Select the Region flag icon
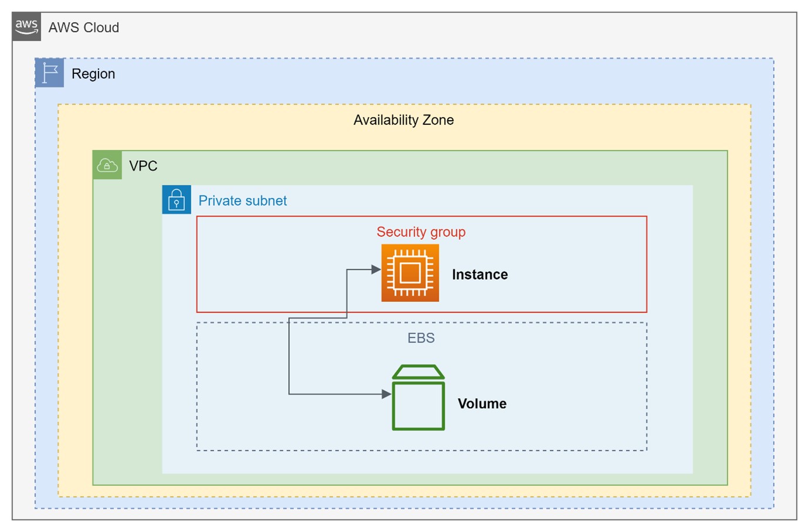Viewport: 809px width, 532px height. point(50,73)
